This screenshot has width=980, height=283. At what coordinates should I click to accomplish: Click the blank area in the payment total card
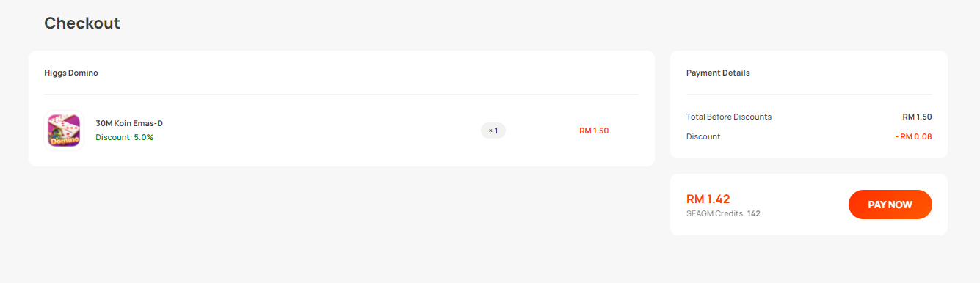(x=804, y=205)
